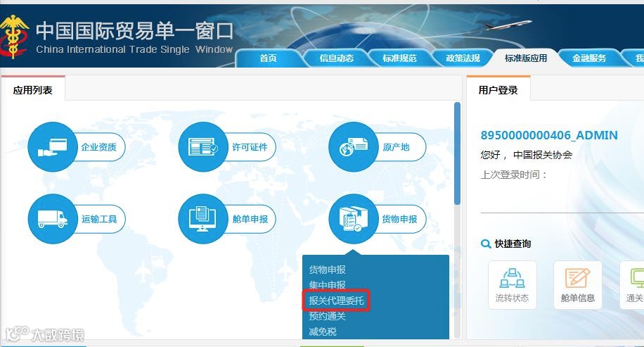
Task: Switch to the 政策法规 tab
Action: click(x=463, y=58)
